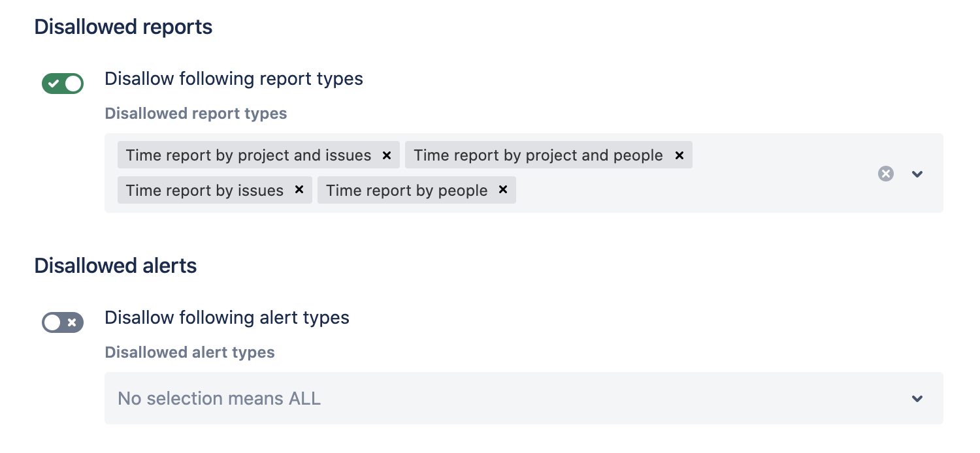980x453 pixels.
Task: Click the "Disallow following report types" label
Action: (x=234, y=79)
